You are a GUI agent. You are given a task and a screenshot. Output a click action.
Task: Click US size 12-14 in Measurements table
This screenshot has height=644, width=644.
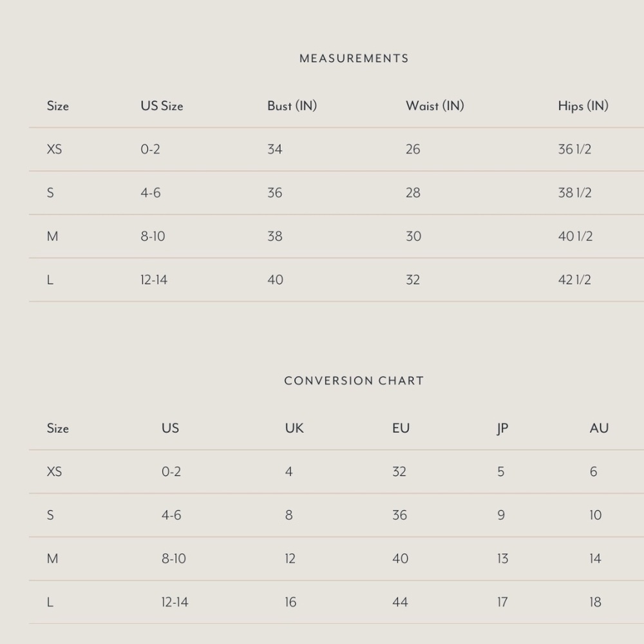click(154, 279)
